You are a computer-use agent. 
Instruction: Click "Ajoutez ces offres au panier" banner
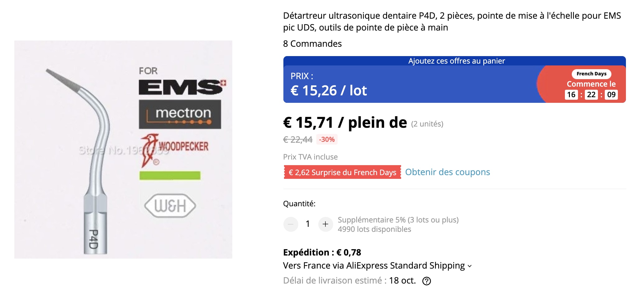(x=456, y=61)
